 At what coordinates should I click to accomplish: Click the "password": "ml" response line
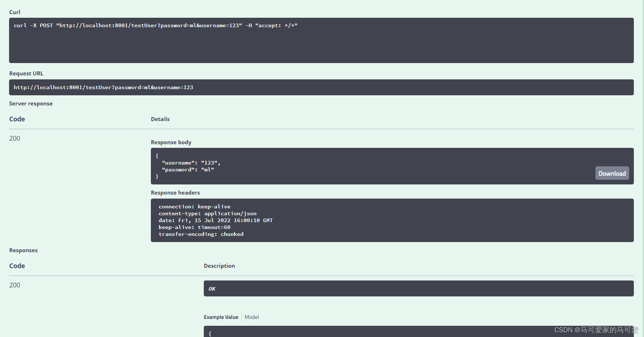point(188,170)
